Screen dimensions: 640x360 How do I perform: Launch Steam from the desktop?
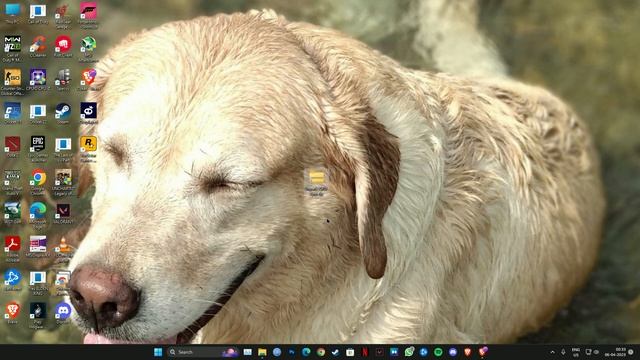point(63,113)
